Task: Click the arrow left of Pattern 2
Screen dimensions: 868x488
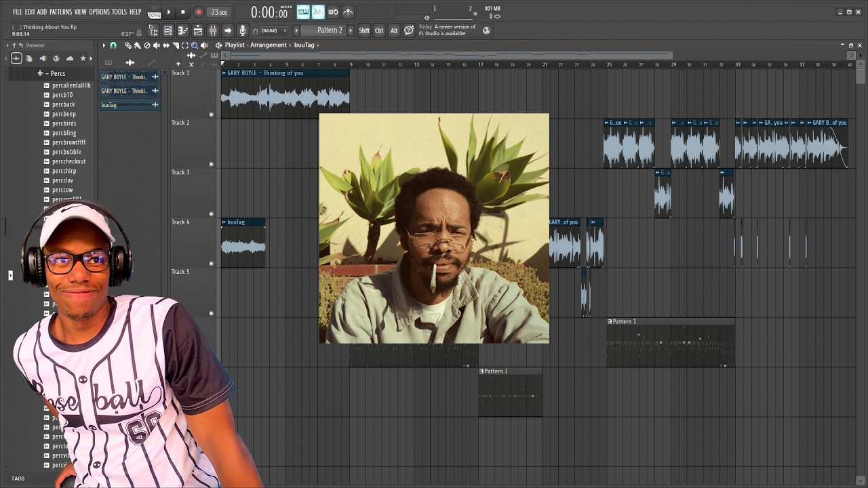Action: (x=296, y=30)
